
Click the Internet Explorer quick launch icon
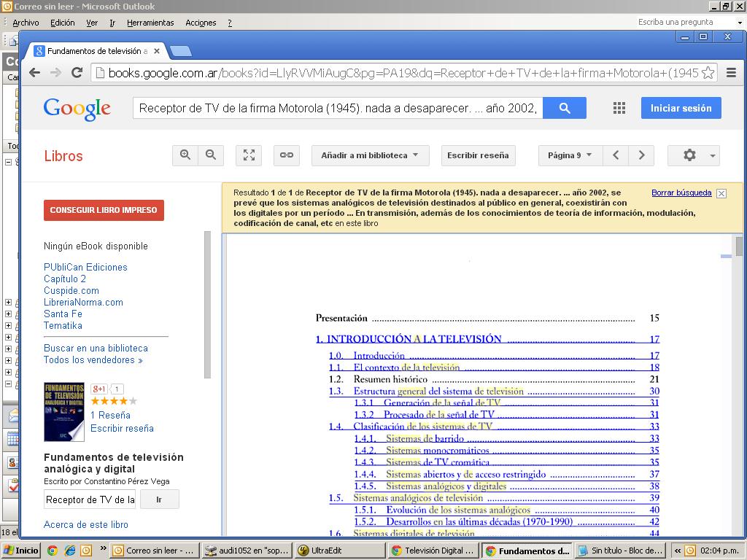coord(69,551)
